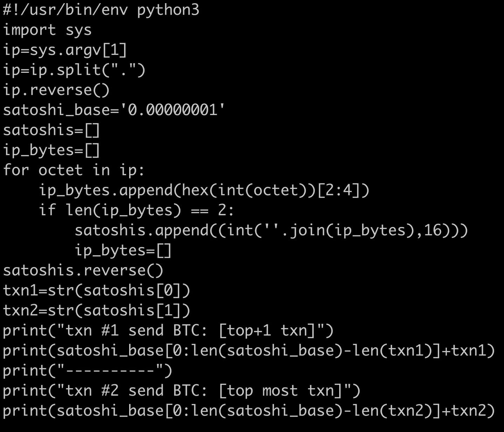This screenshot has height=432, width=504.
Task: Place cursor on "satoshis=[]" line
Action: (x=51, y=130)
